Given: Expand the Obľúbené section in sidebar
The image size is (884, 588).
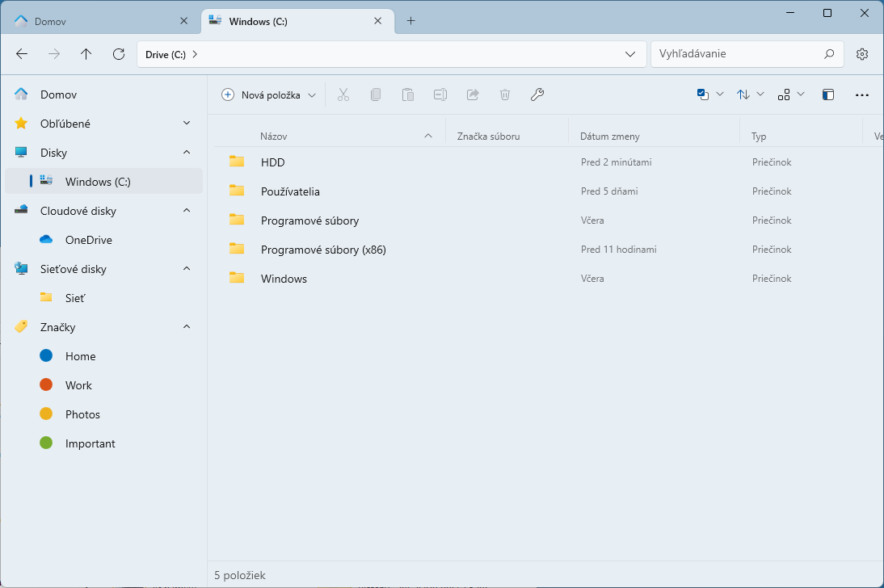Looking at the screenshot, I should click(187, 124).
